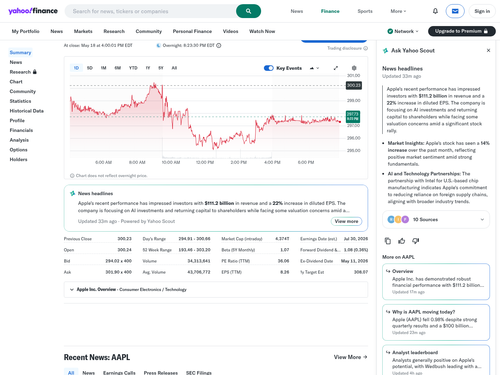This screenshot has height=375, width=500.
Task: Click the arrow icon next to View More
Action: click(365, 357)
